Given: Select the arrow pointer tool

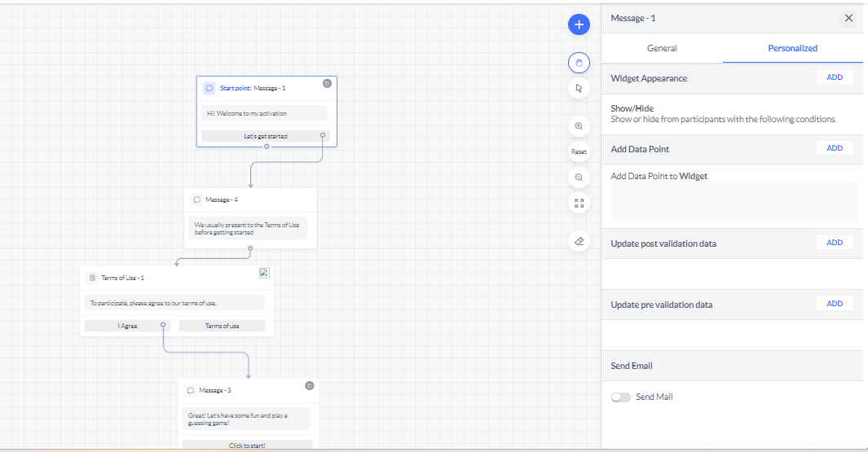Looking at the screenshot, I should 579,89.
